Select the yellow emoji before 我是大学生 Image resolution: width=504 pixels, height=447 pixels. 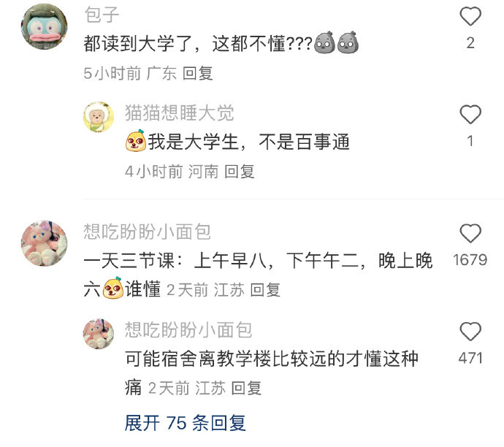pos(136,141)
